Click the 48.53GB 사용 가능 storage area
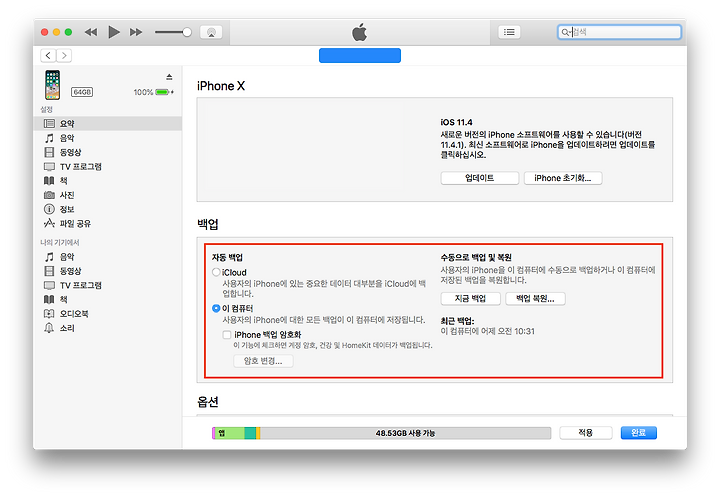This screenshot has height=497, width=720. (405, 433)
